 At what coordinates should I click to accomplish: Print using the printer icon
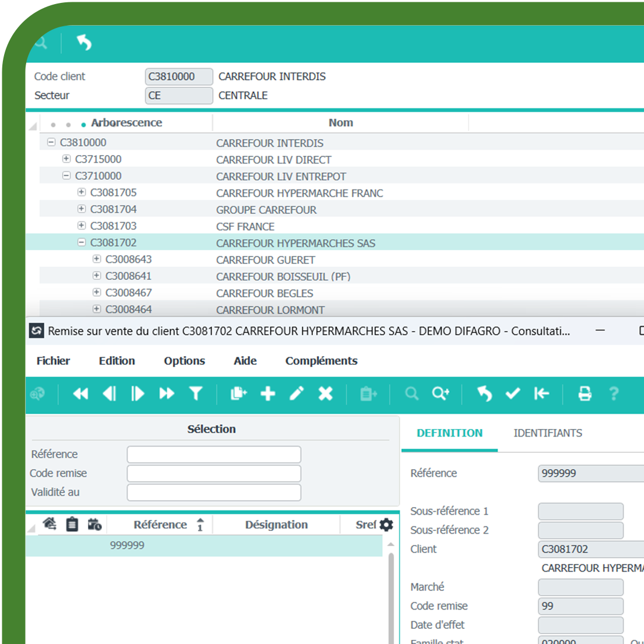pos(585,394)
